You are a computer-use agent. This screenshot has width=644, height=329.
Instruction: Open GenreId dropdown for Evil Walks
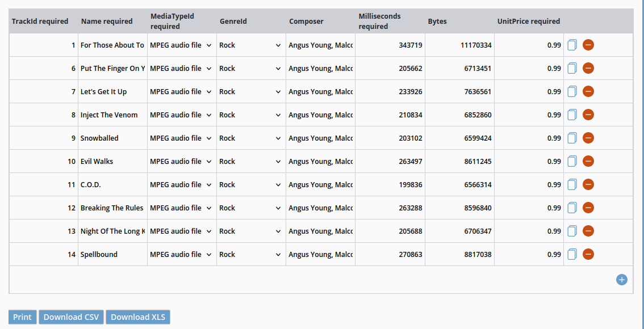(x=252, y=161)
